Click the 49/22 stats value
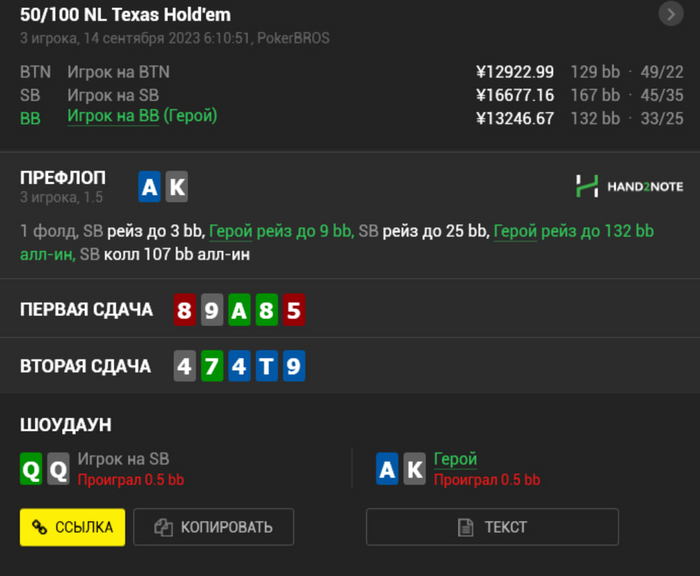The height and width of the screenshot is (576, 700). tap(662, 72)
